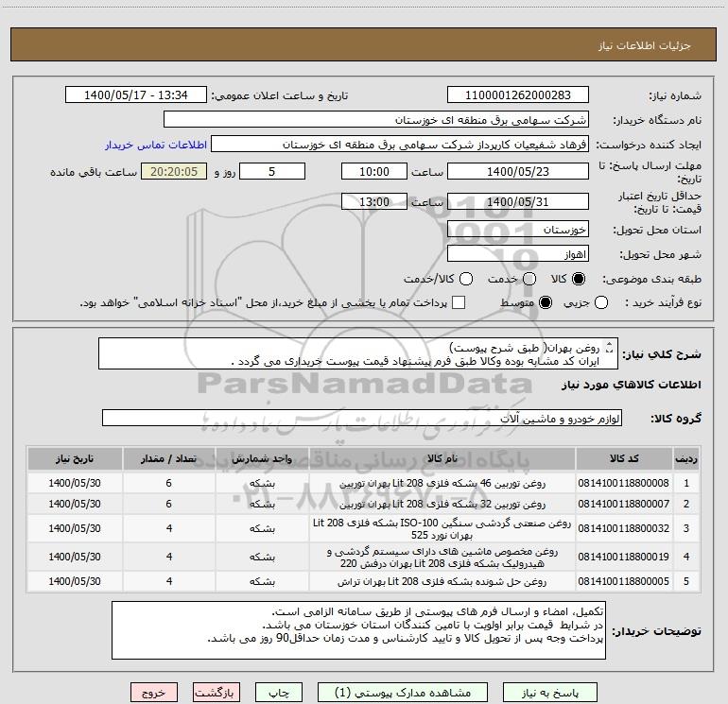Select the استان محل تحویل خوزستان field
Viewport: 728px width, 704px height.
[518, 230]
